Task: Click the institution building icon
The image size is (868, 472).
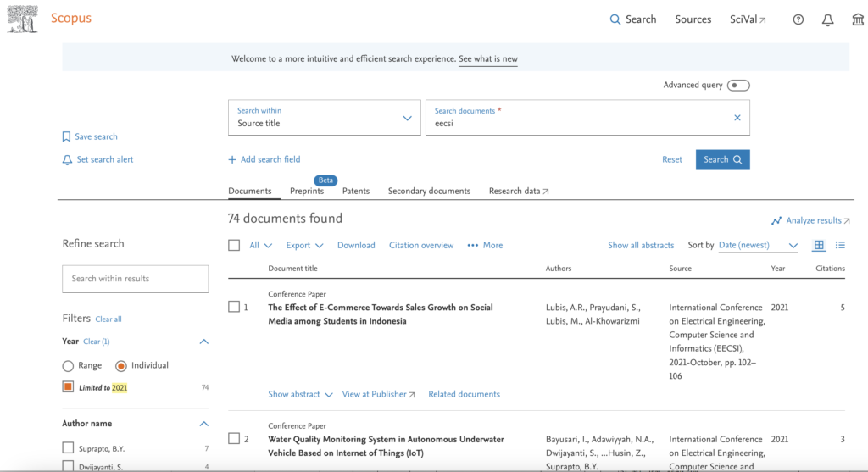Action: pyautogui.click(x=858, y=19)
